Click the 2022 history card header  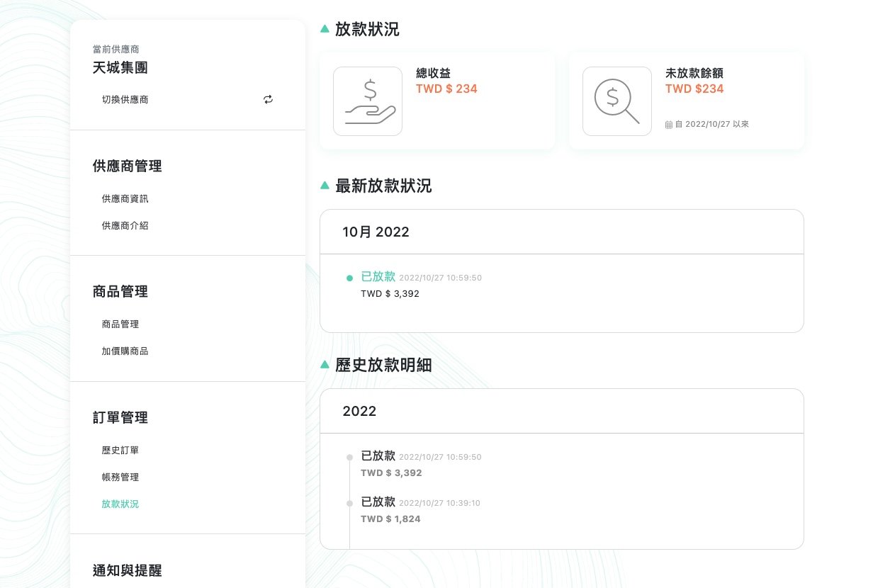pos(561,412)
